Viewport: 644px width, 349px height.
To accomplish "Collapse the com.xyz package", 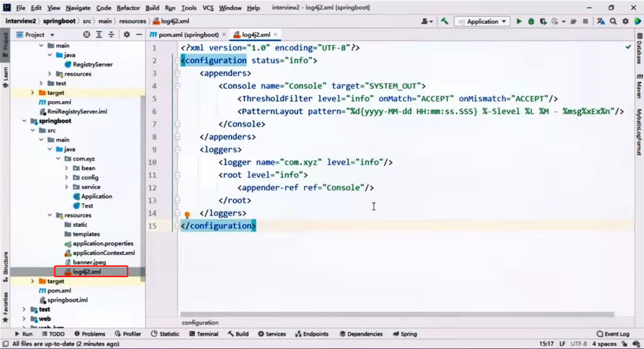I will pyautogui.click(x=58, y=159).
